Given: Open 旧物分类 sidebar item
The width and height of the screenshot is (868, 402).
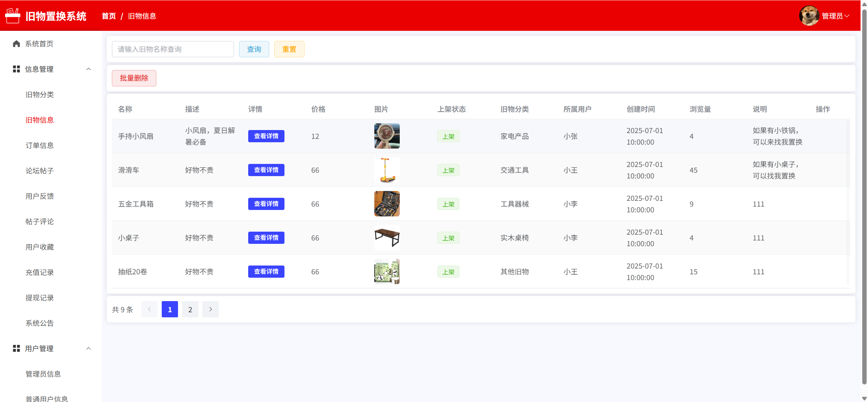Looking at the screenshot, I should (x=40, y=94).
